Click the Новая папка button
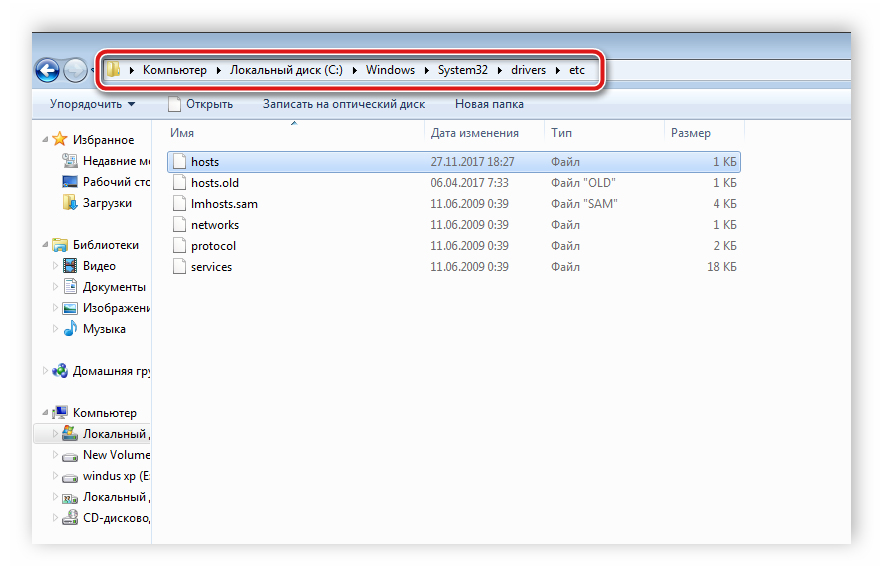This screenshot has height=576, width=883. click(x=489, y=104)
